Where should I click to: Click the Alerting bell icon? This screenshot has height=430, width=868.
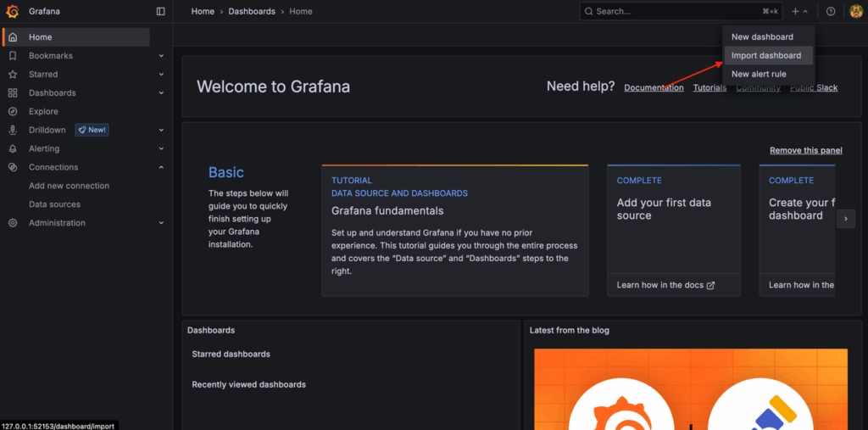(13, 148)
